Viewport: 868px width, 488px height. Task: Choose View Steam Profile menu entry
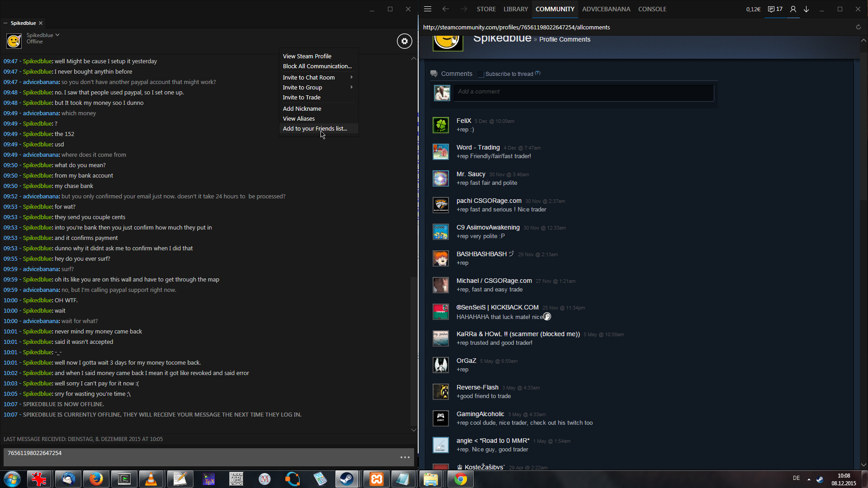(307, 56)
